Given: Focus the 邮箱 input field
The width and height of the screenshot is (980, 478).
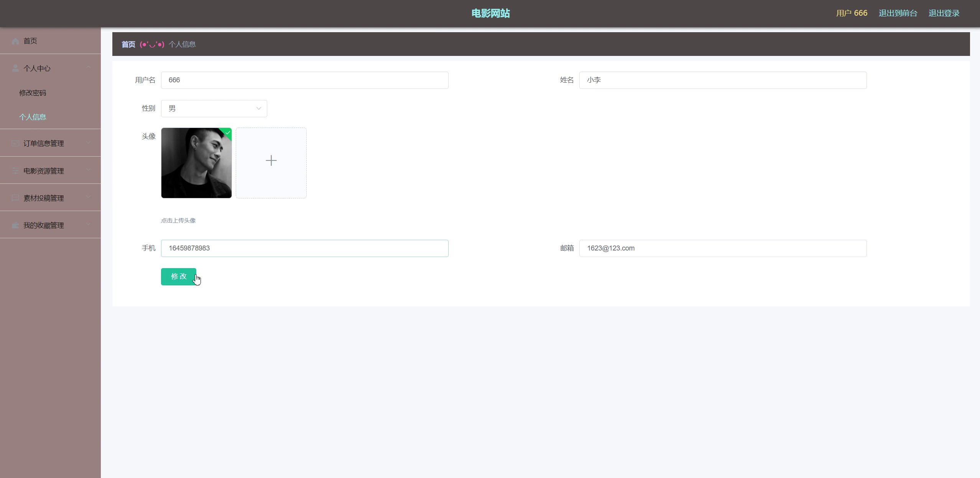Looking at the screenshot, I should click(723, 248).
